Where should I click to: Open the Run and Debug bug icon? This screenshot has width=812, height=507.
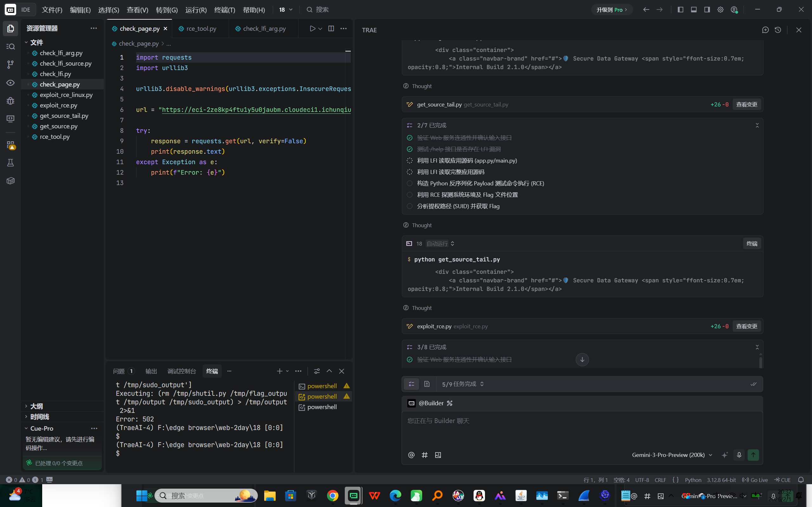[10, 100]
